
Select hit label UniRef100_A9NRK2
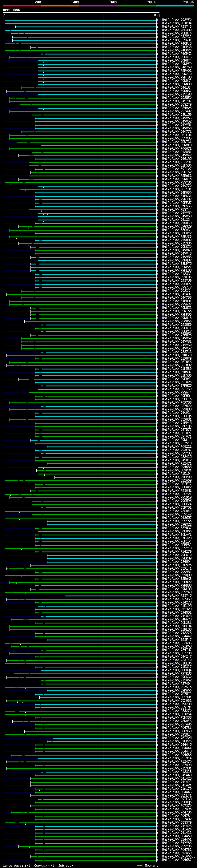point(177,81)
